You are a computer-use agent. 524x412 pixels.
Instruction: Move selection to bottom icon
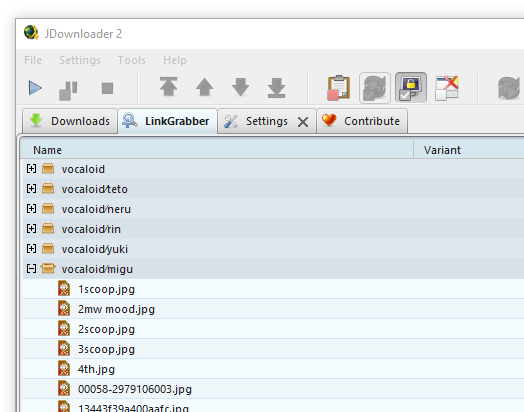[x=276, y=88]
